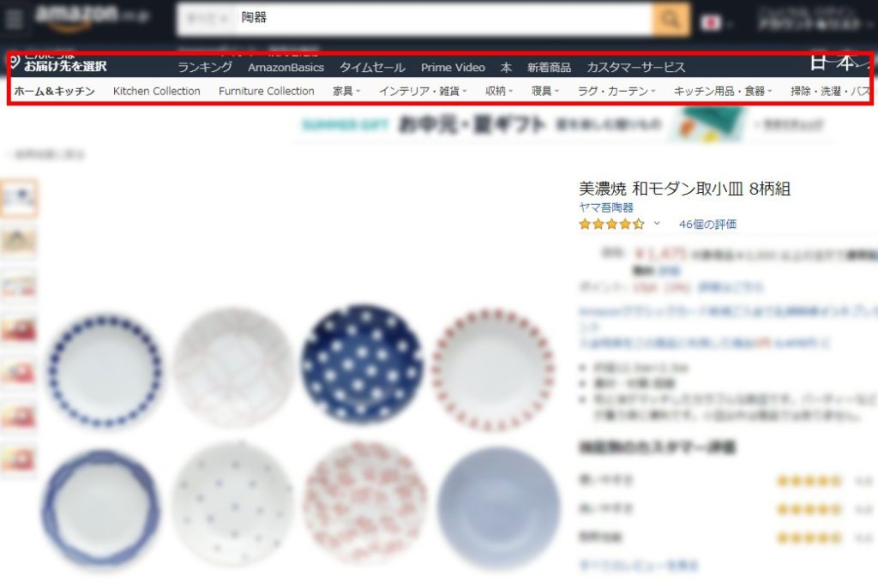
Task: Click the ヤマ吾陶器 brand link
Action: pos(606,207)
